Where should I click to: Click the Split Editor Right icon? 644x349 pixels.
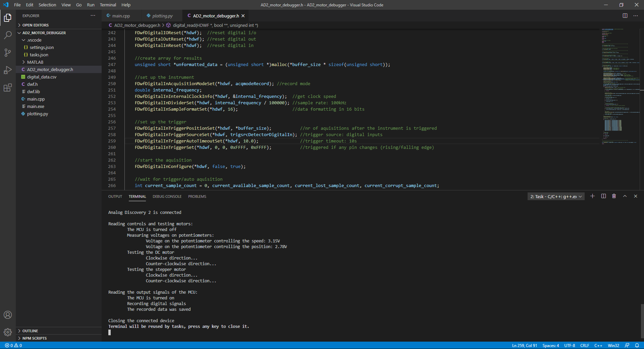(x=625, y=16)
